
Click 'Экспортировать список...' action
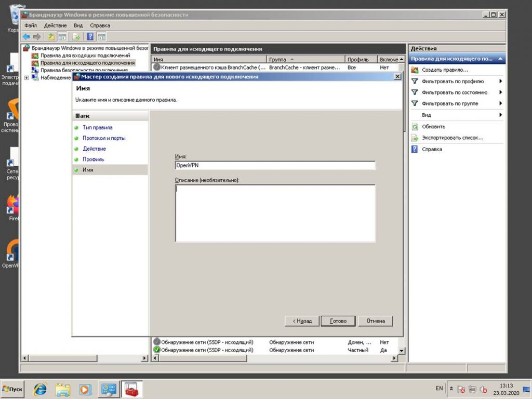[453, 138]
